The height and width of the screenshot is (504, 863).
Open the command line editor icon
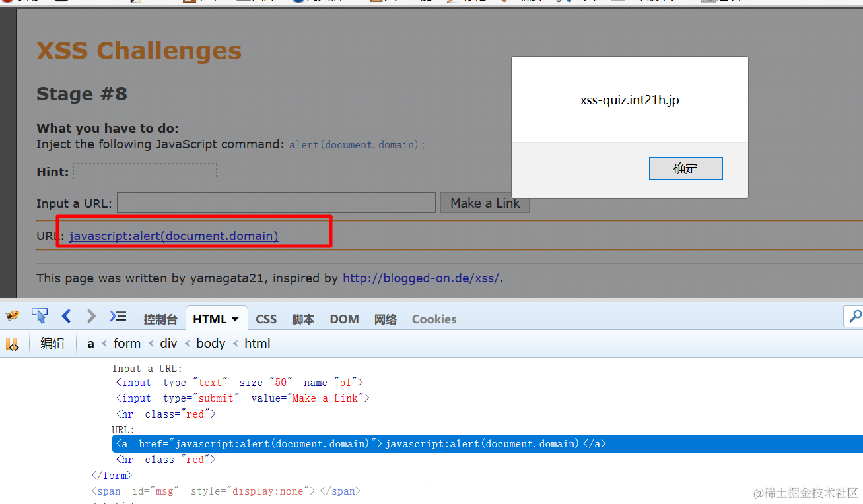[x=118, y=316]
